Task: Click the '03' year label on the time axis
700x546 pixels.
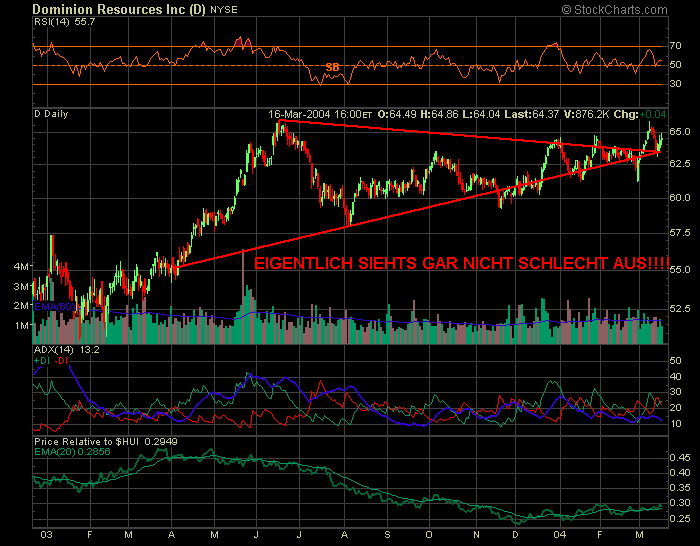Action: (46, 535)
